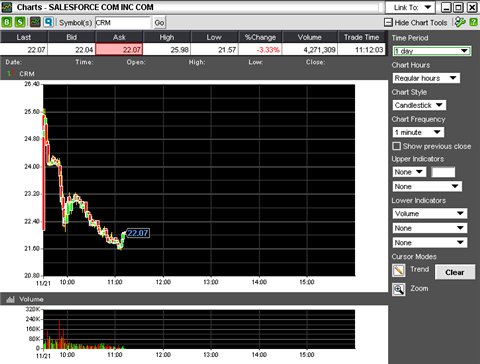Click the Low value 21.57 cell
The height and width of the screenshot is (364, 480).
pyautogui.click(x=214, y=49)
